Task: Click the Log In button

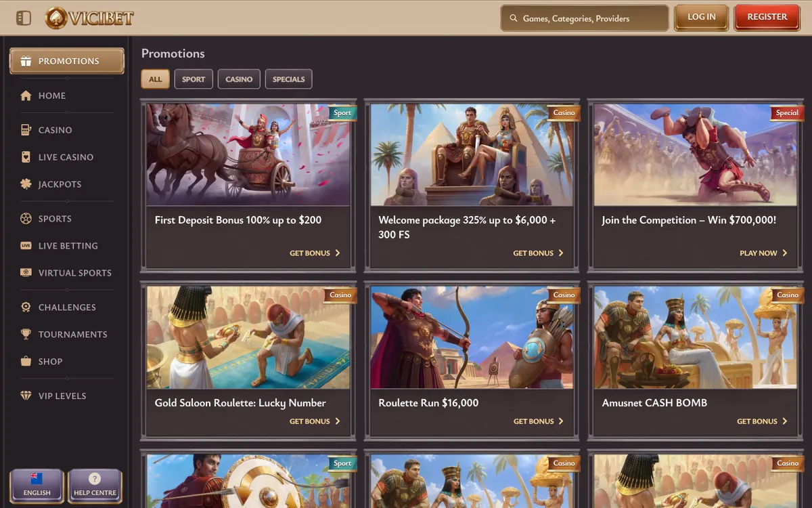Action: (x=701, y=18)
